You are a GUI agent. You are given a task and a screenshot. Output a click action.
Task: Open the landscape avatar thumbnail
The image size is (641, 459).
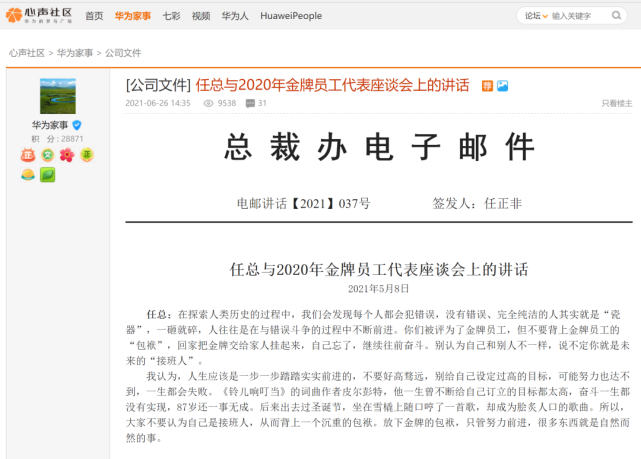point(58,96)
